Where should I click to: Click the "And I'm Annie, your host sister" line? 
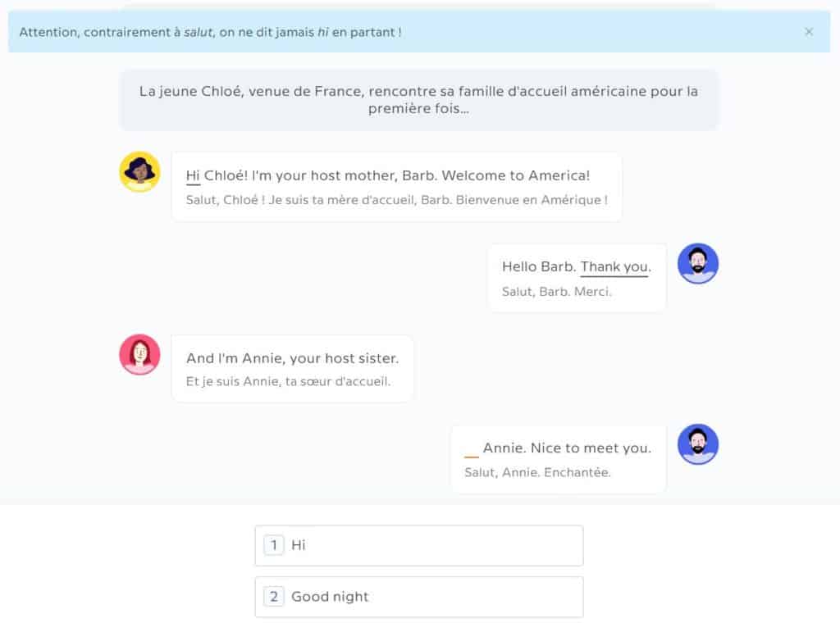[x=292, y=358]
